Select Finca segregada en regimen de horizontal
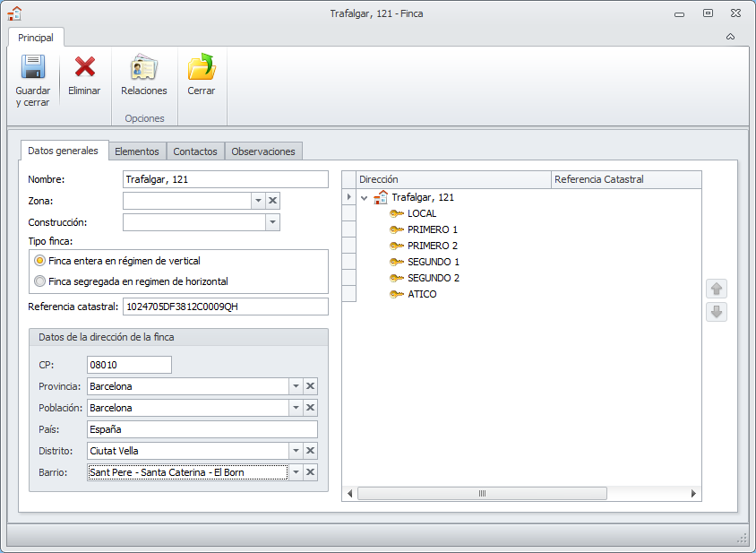 point(39,281)
